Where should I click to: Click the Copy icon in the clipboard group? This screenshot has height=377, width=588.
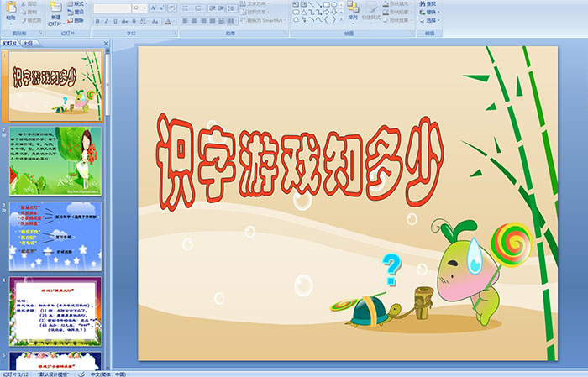(24, 12)
